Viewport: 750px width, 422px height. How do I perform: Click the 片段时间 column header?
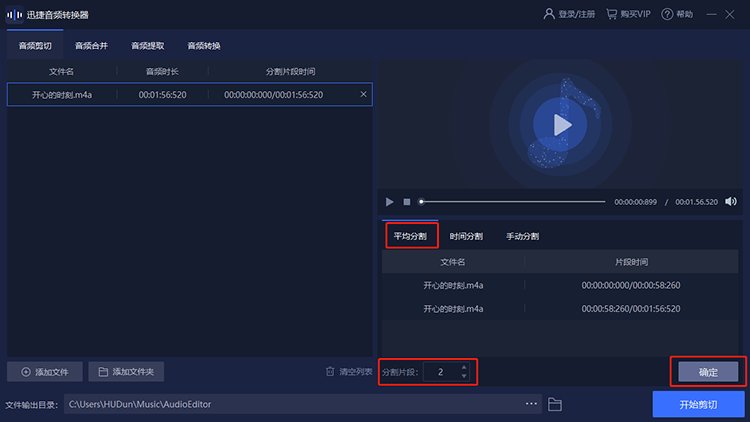[631, 262]
